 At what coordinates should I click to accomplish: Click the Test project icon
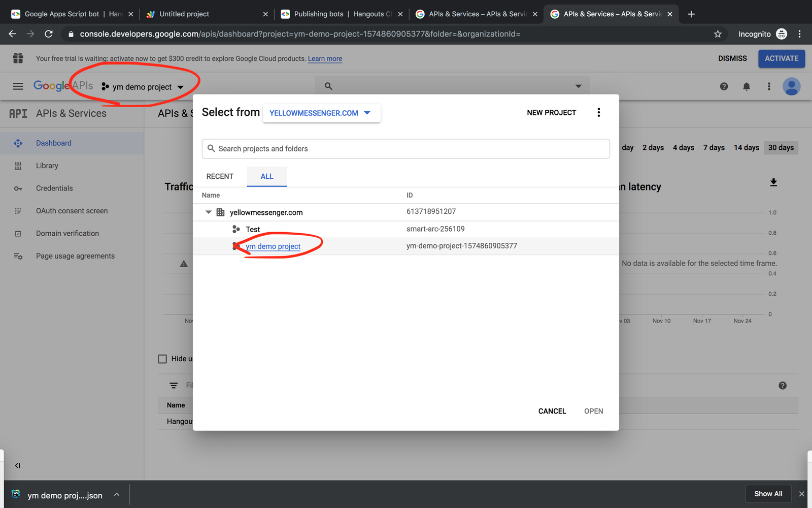(x=236, y=229)
